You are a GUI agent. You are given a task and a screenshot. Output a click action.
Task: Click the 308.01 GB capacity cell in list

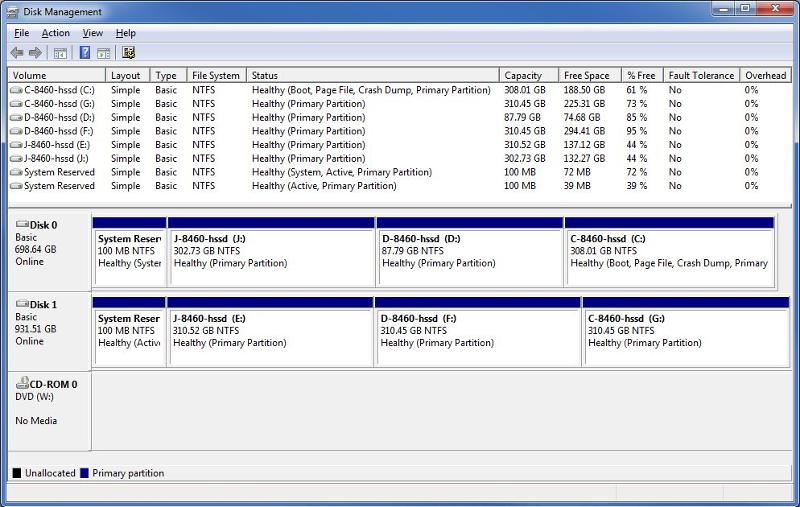click(x=524, y=90)
